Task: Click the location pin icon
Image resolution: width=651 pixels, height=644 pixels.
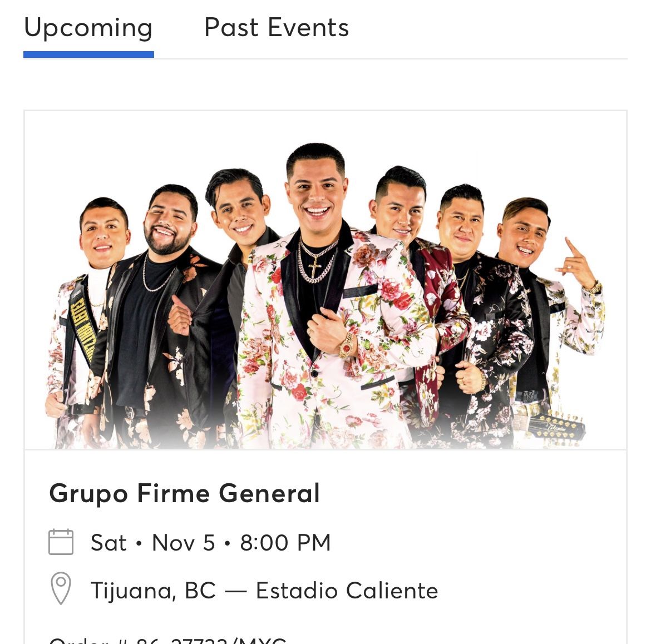Action: coord(61,588)
